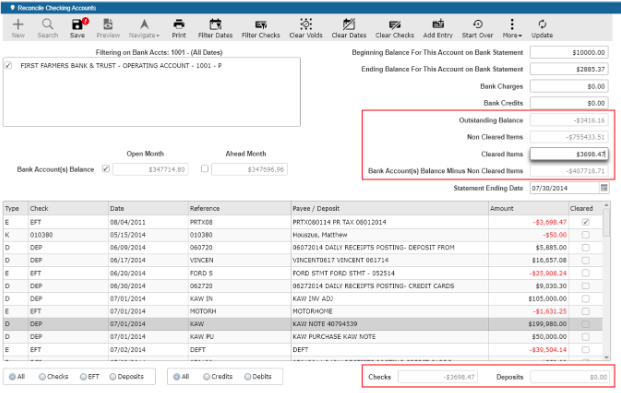Screen dimensions: 621x393
Task: Mark check 010380 as cleared
Action: (585, 235)
